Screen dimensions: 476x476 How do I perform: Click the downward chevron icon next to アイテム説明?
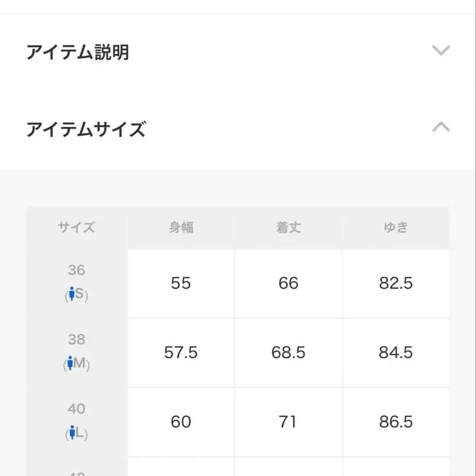point(441,50)
